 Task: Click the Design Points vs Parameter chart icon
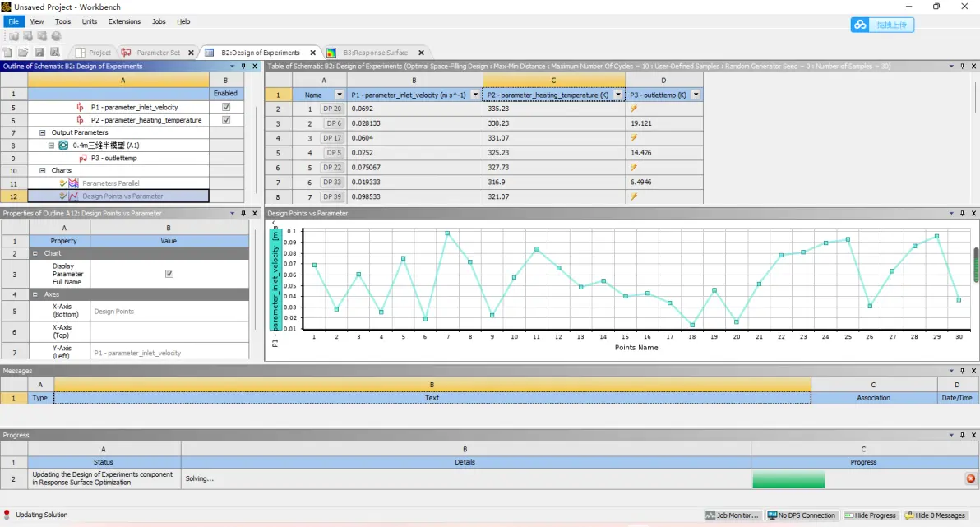[73, 196]
